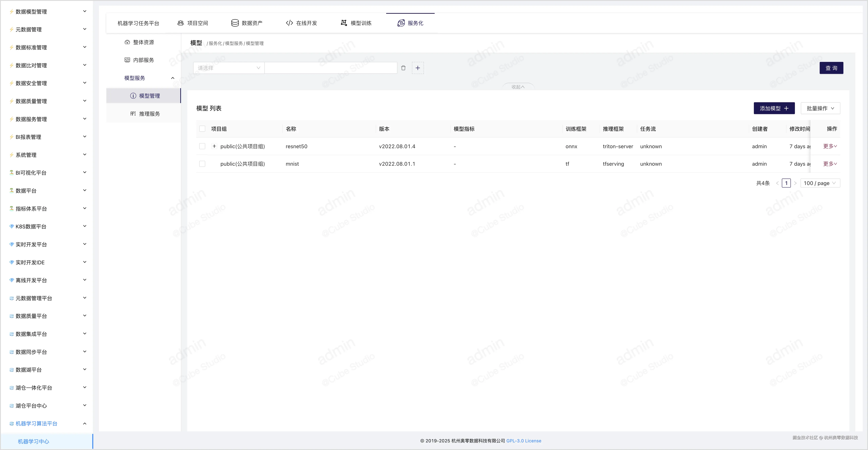Click the trash icon beside filter field
The height and width of the screenshot is (450, 868).
[x=403, y=68]
